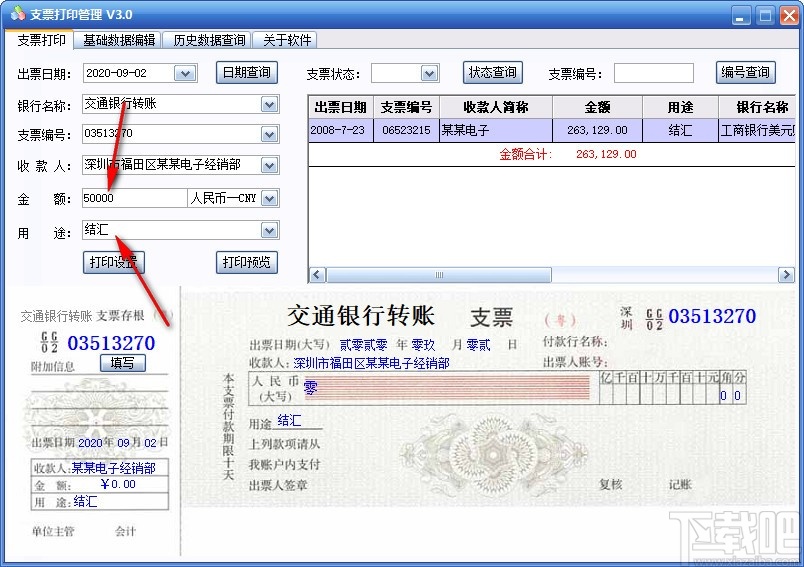
Task: Click the application icon in title bar
Action: (x=17, y=13)
